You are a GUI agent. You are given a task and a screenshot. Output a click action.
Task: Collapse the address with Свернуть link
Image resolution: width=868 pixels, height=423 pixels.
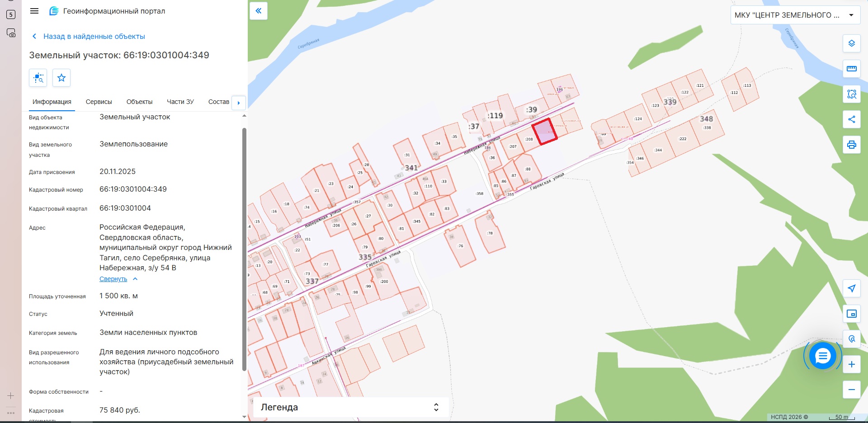coord(113,279)
